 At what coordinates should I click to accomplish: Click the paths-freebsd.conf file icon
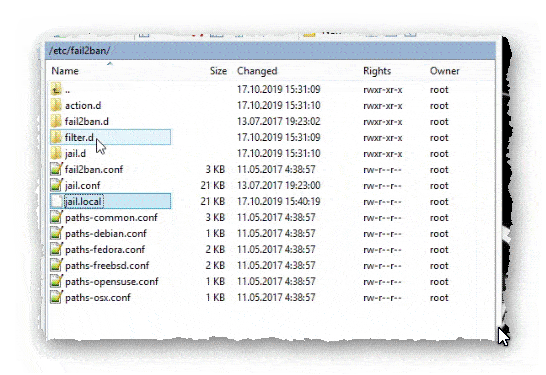click(x=56, y=265)
